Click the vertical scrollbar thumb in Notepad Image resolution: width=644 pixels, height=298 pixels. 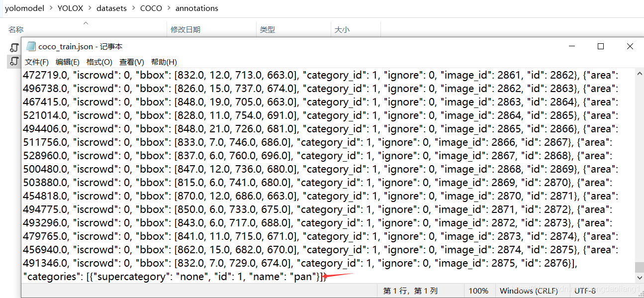[639, 267]
